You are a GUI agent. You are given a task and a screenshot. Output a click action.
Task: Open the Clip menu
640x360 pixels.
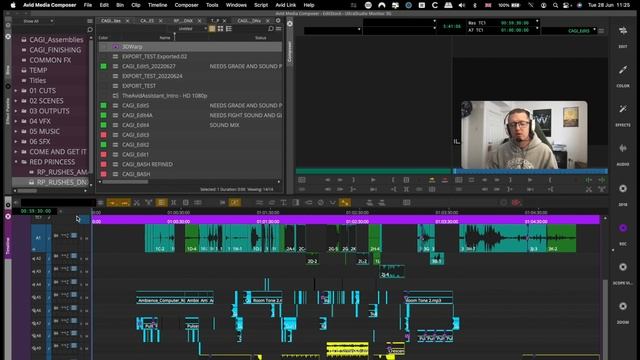[x=136, y=5]
